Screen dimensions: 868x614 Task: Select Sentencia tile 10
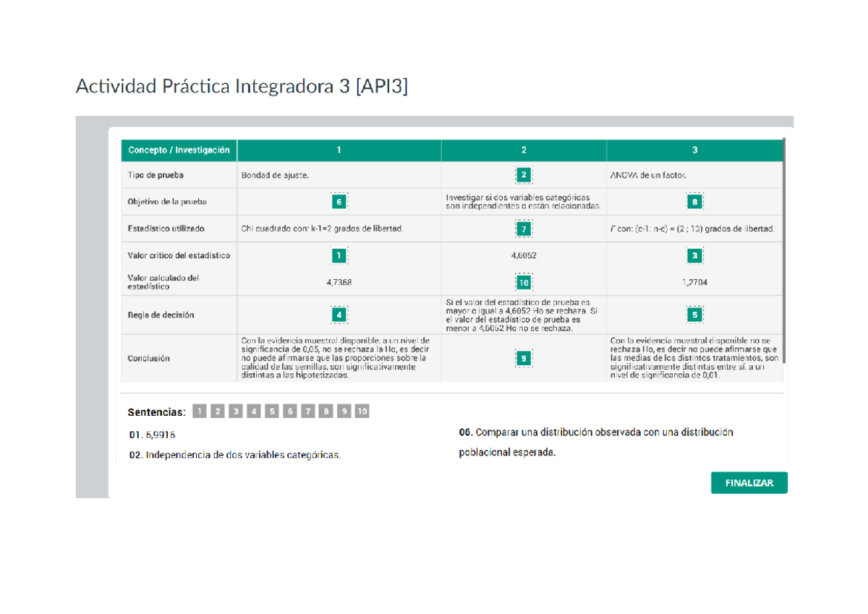point(362,411)
